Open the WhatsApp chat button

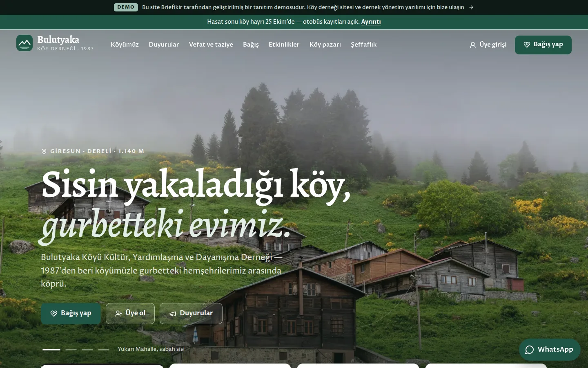click(x=550, y=350)
